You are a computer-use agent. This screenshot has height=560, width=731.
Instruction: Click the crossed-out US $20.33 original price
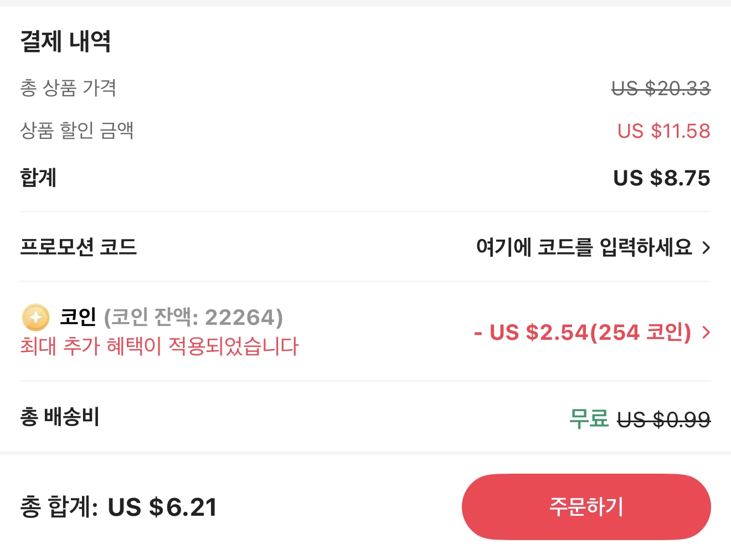660,87
